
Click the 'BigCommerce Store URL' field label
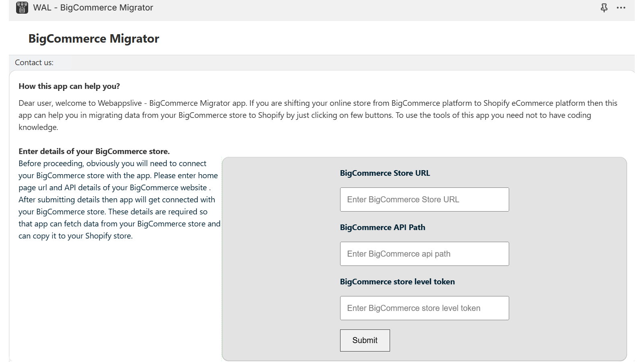[x=385, y=173]
